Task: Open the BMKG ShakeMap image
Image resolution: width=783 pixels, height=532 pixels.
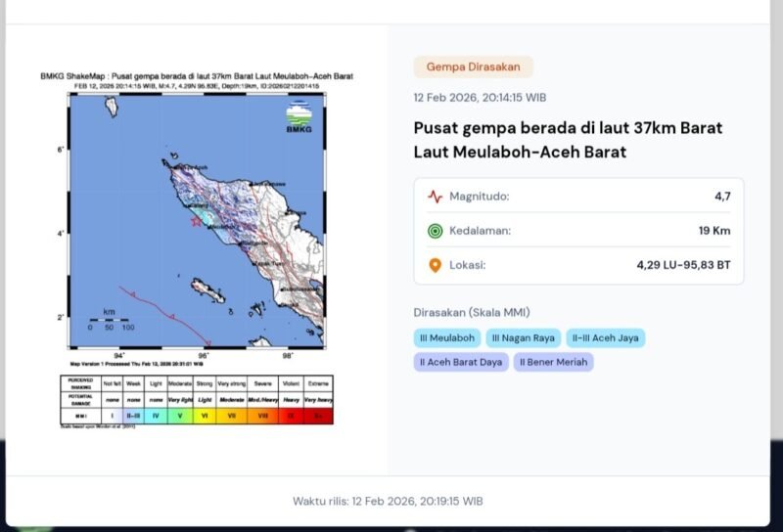Action: click(197, 249)
